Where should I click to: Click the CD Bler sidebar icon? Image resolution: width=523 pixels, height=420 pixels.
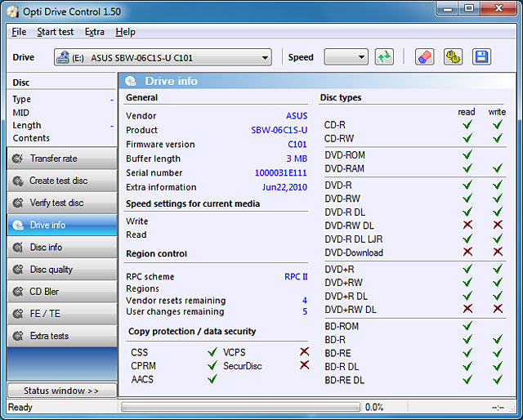(18, 292)
